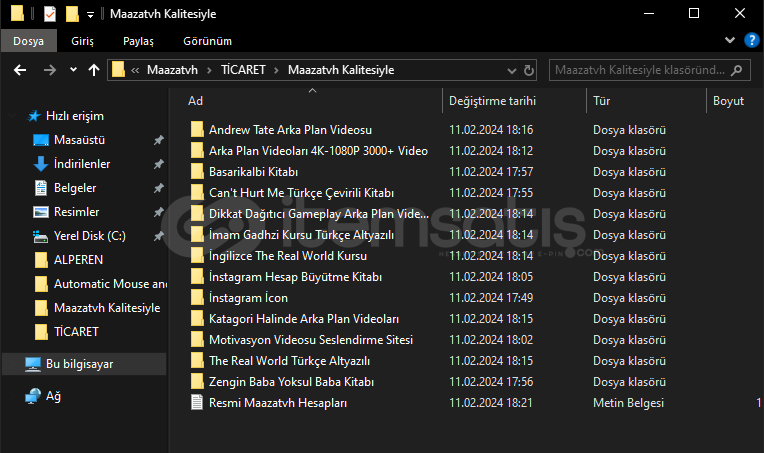Expand the address bar history dropdown
This screenshot has width=764, height=453.
tap(512, 71)
